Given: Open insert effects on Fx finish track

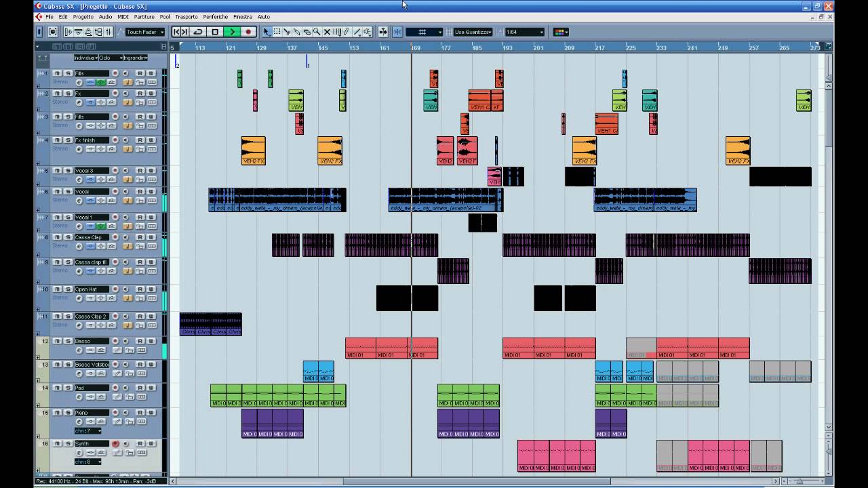Looking at the screenshot, I should (x=90, y=150).
